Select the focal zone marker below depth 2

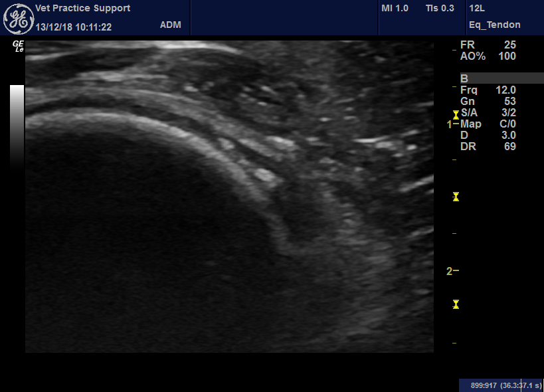click(456, 304)
